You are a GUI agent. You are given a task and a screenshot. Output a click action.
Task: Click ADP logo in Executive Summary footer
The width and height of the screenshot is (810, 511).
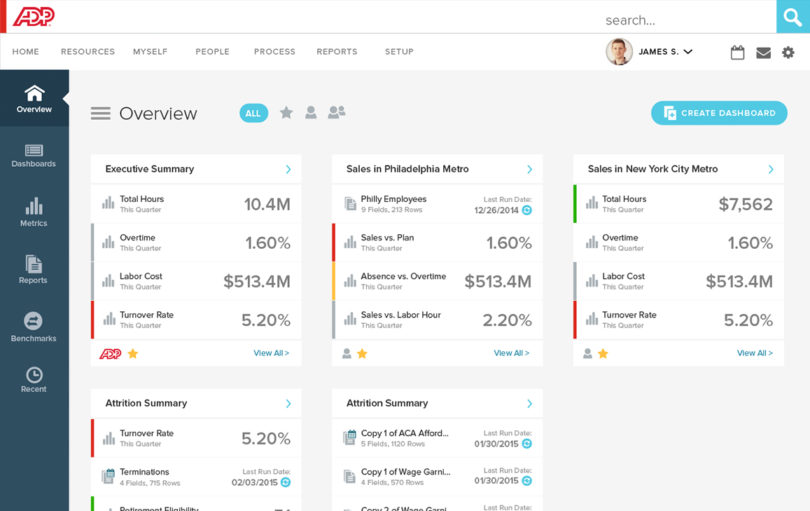click(110, 354)
